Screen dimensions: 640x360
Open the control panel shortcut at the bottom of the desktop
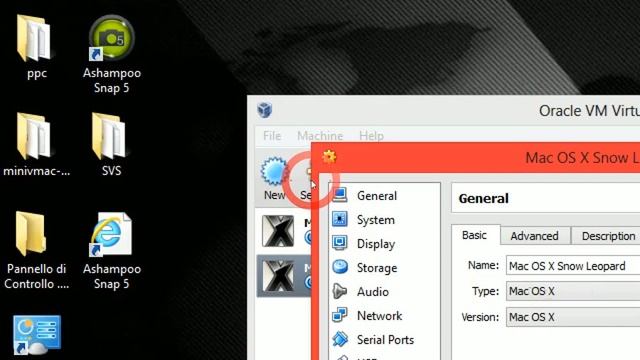point(37,334)
